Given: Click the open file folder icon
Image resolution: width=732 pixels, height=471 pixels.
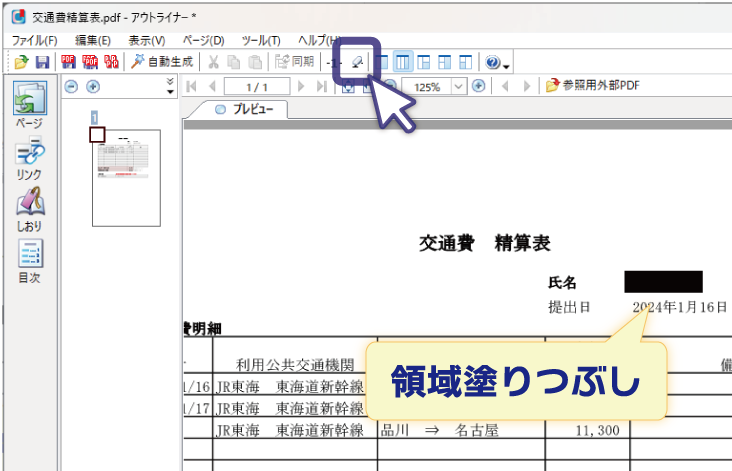Looking at the screenshot, I should 20,62.
